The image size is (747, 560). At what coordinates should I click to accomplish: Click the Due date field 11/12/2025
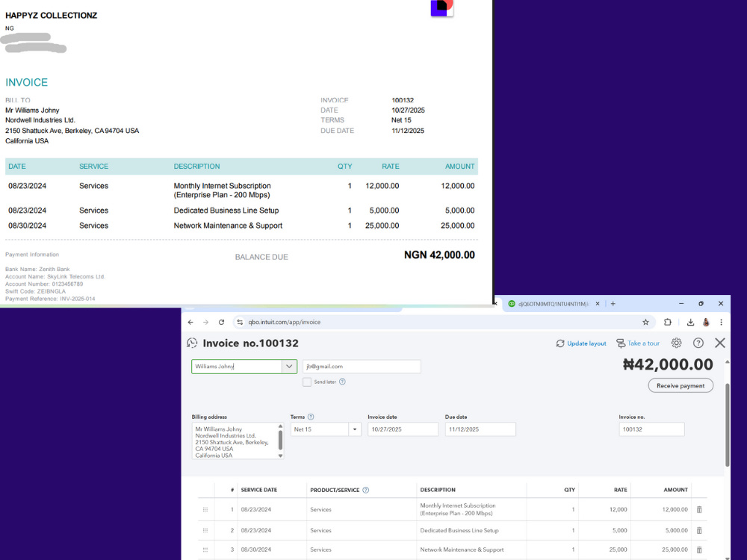[480, 429]
